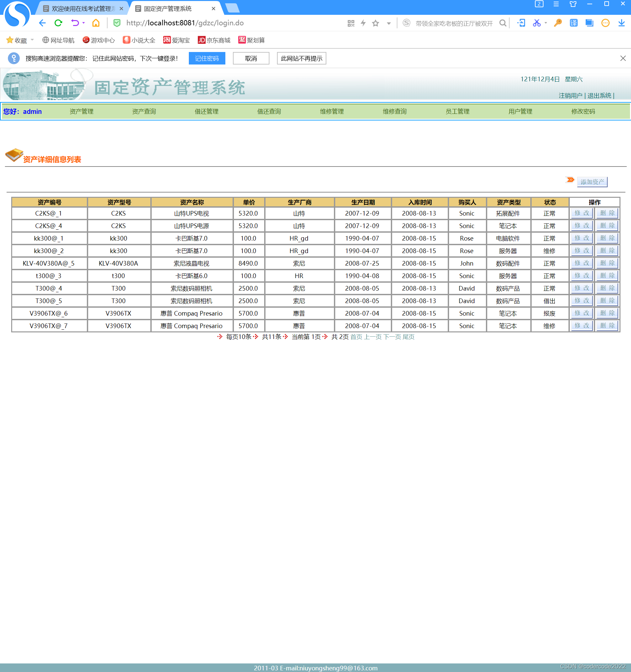
Task: Click the lightning speed-mode icon
Action: (x=363, y=23)
